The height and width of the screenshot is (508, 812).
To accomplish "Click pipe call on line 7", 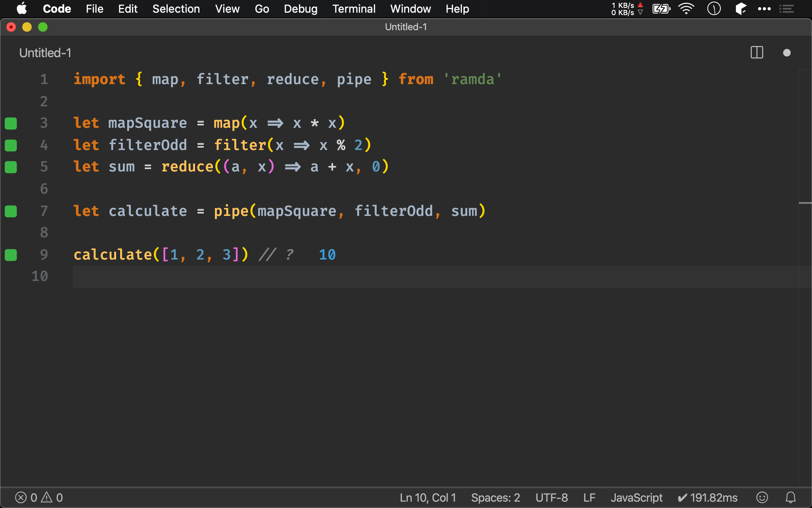I will click(x=231, y=211).
